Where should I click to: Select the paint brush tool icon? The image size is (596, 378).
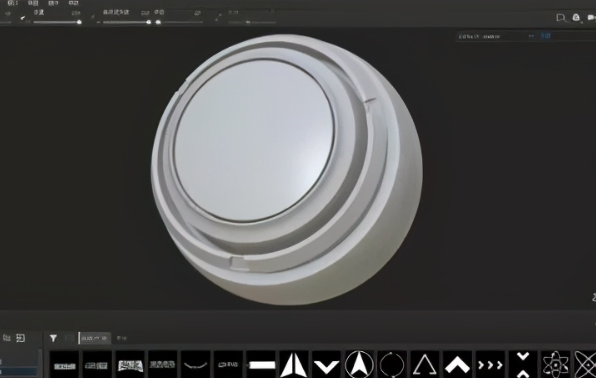click(23, 17)
